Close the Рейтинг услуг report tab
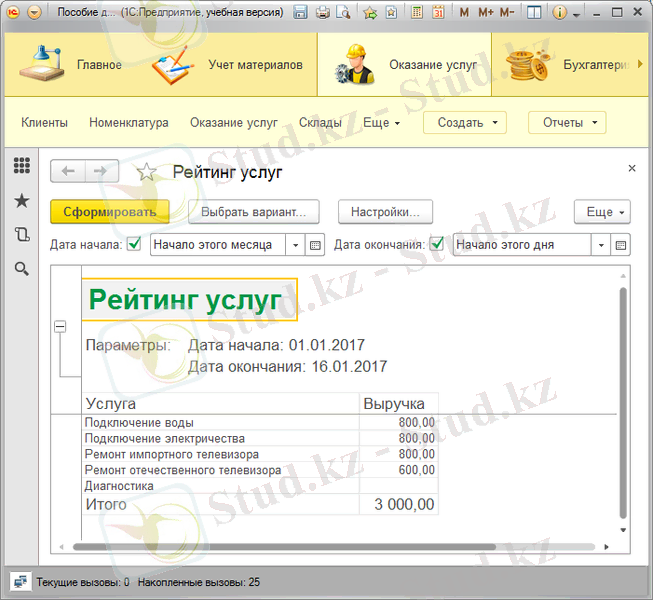The image size is (653, 600). [632, 168]
